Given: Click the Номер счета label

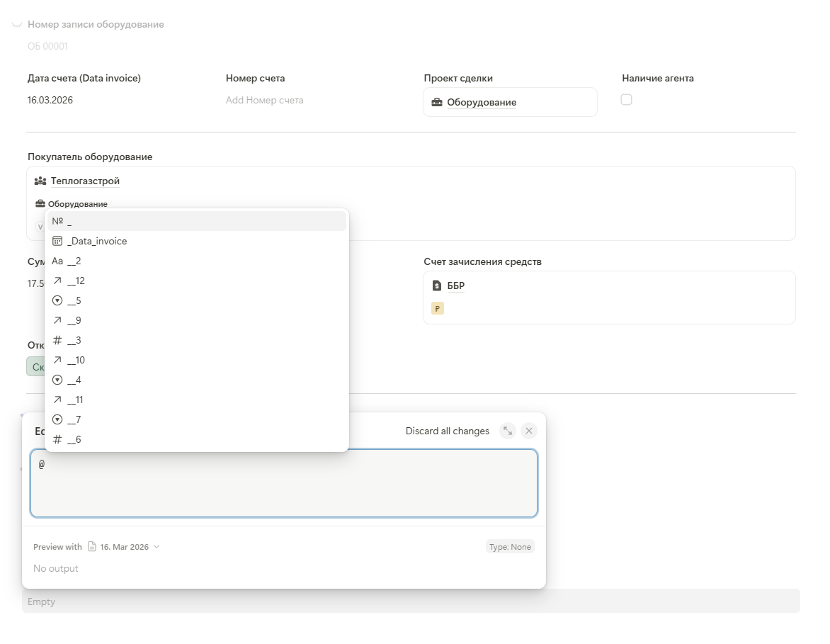Looking at the screenshot, I should 255,79.
